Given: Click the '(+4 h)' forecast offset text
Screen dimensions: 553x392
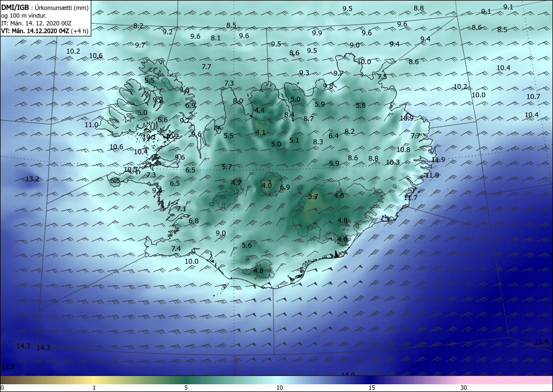Looking at the screenshot, I should (80, 31).
